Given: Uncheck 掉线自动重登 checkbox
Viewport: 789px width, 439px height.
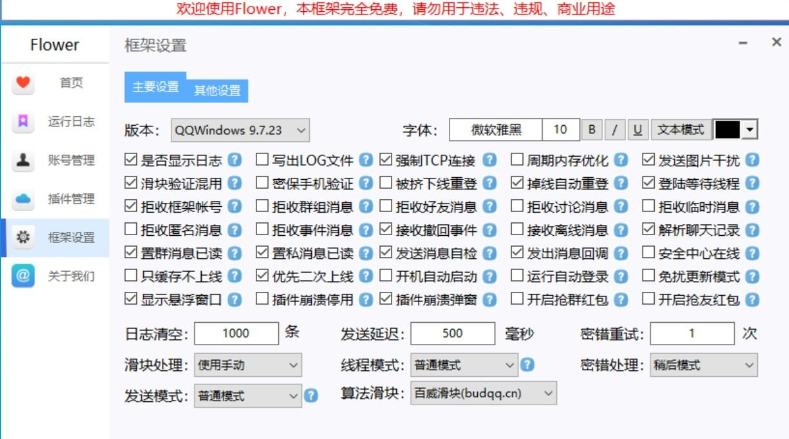Looking at the screenshot, I should click(x=517, y=183).
